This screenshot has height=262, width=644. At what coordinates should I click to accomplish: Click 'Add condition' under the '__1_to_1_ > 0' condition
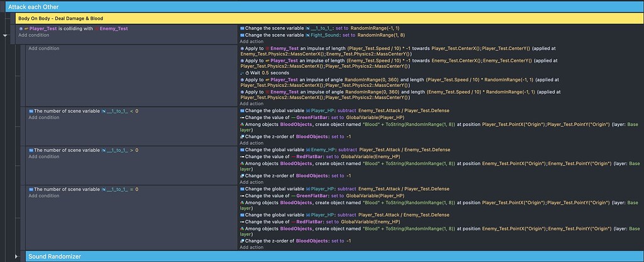tap(43, 156)
